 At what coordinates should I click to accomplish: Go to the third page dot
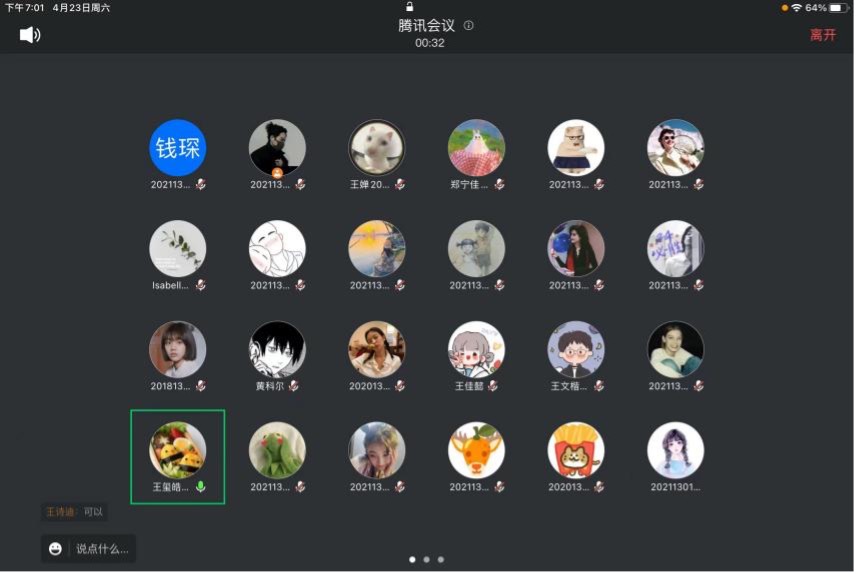click(x=441, y=560)
